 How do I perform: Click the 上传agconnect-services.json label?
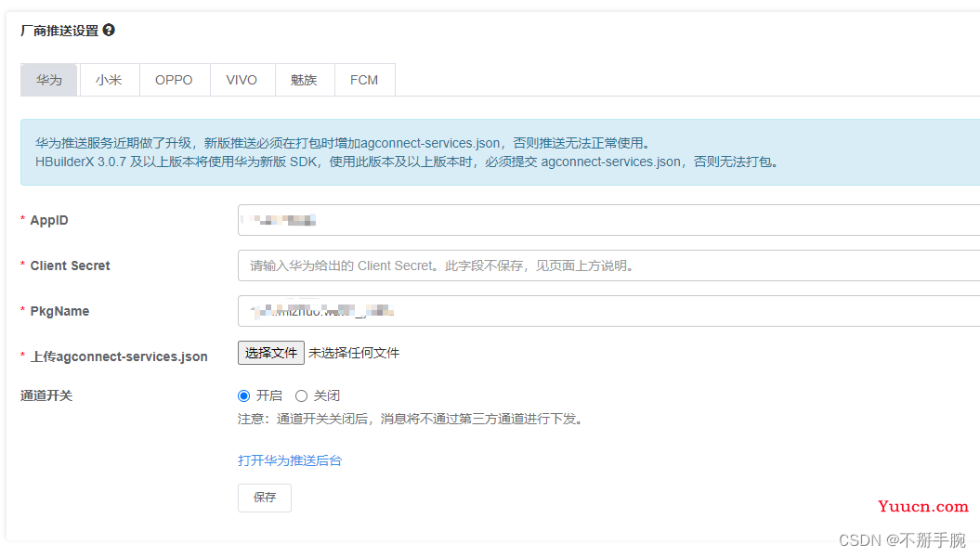coord(119,356)
